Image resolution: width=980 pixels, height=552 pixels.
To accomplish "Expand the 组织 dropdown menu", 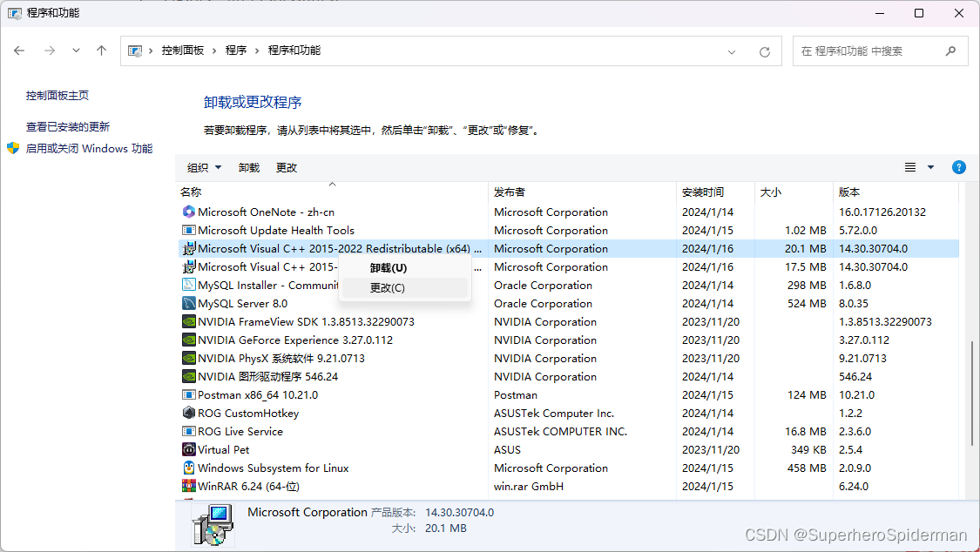I will 205,167.
